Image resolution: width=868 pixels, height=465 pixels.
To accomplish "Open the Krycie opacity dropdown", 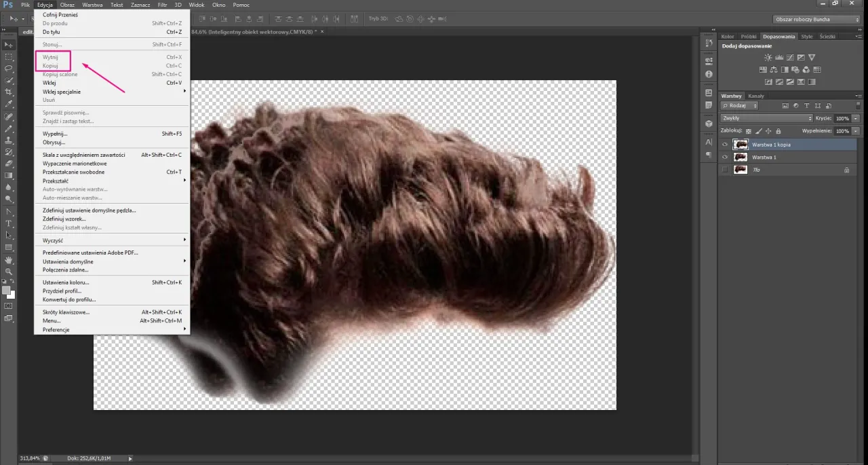I will pos(855,118).
